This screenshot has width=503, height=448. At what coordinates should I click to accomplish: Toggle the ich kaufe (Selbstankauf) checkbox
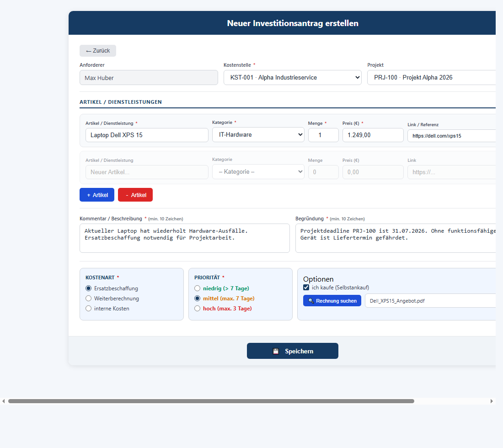[x=306, y=288]
